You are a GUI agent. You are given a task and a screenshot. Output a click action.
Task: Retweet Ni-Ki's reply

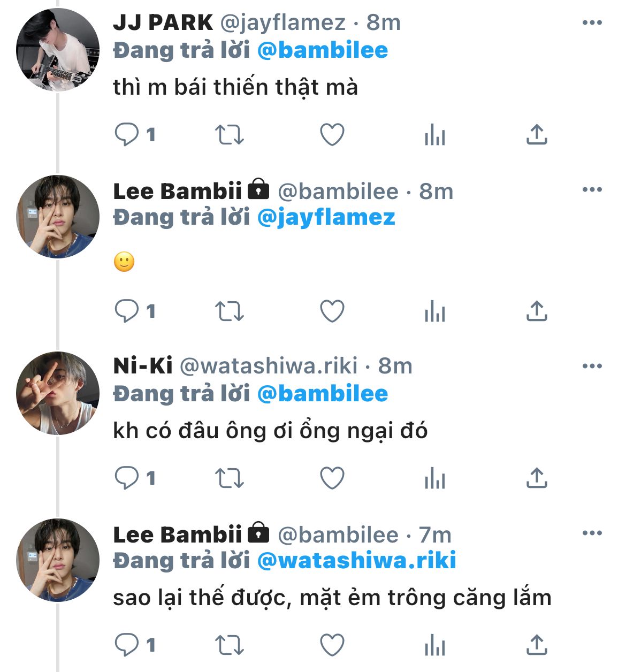click(229, 478)
